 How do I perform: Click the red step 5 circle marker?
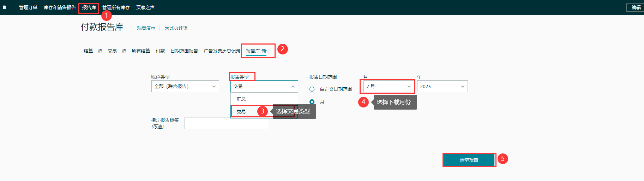[x=502, y=159]
